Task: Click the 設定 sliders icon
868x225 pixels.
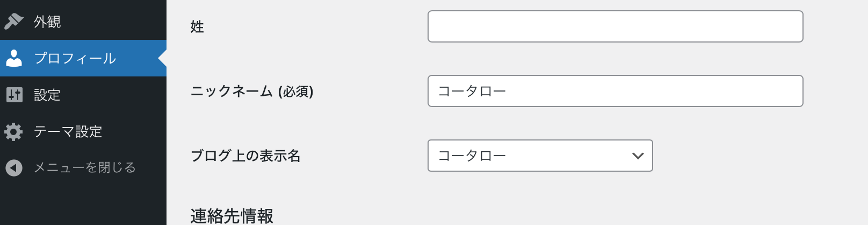Action: [x=14, y=95]
